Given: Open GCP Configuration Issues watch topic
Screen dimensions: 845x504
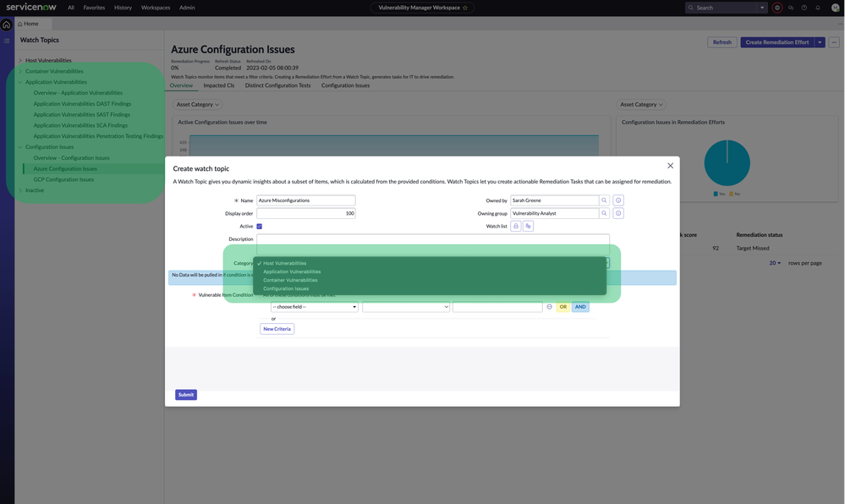Looking at the screenshot, I should 63,179.
